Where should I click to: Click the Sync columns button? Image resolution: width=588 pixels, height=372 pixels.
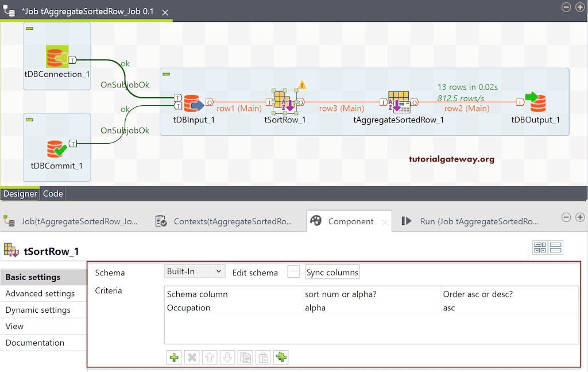click(x=332, y=272)
